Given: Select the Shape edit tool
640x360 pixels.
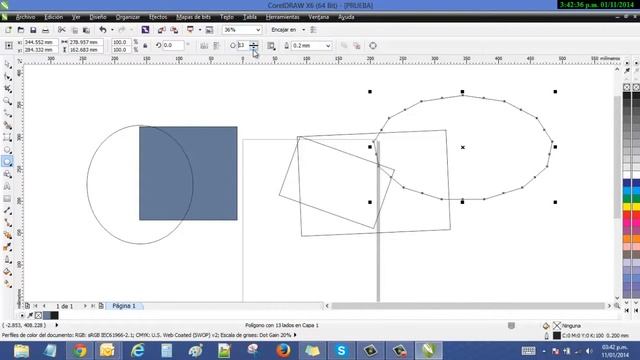Looking at the screenshot, I should 7,77.
